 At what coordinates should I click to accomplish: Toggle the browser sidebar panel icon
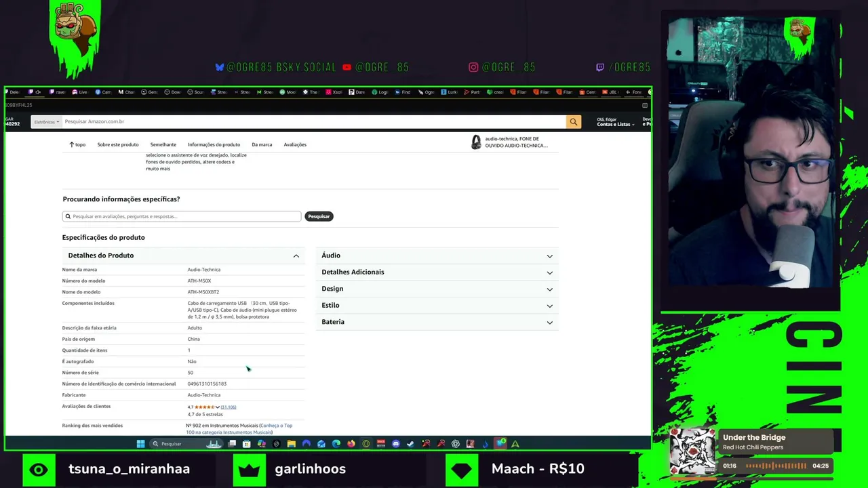click(645, 105)
